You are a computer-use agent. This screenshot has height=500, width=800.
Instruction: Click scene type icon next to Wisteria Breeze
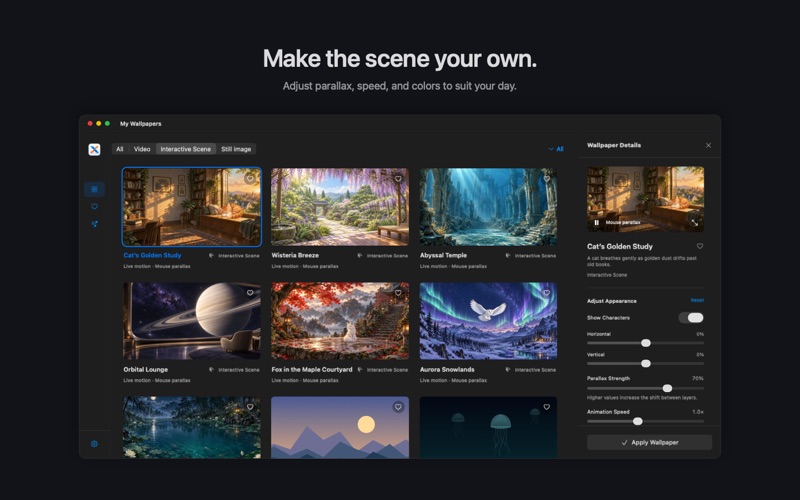tap(360, 256)
